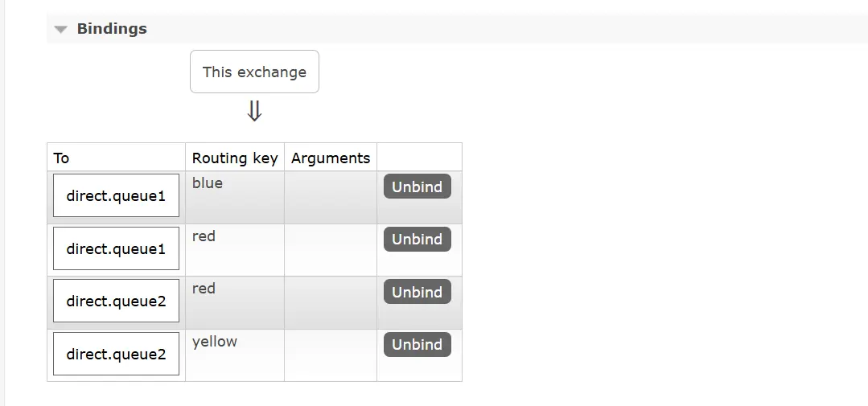Viewport: 868px width, 406px height.
Task: Select the yellow routing key cell
Action: 215,342
